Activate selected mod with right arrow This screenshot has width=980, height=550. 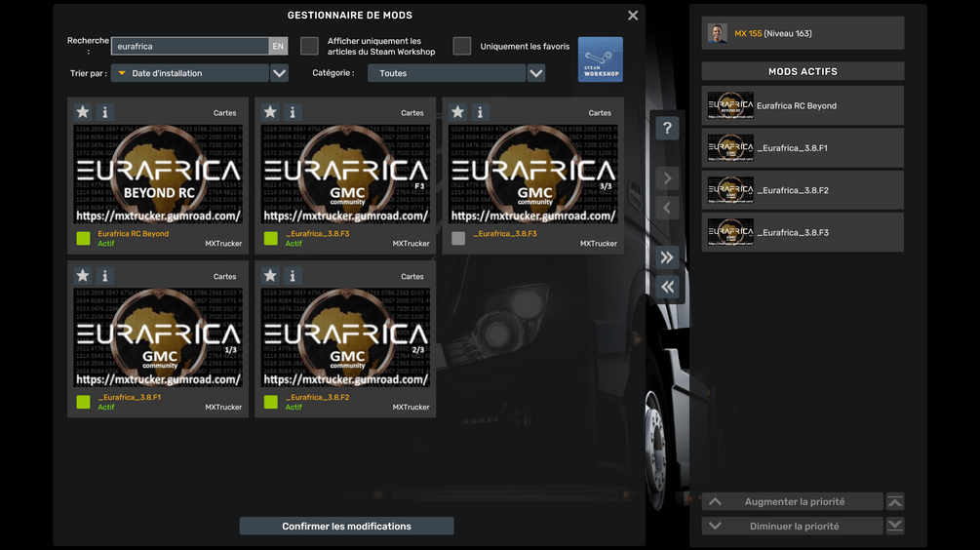click(x=667, y=178)
